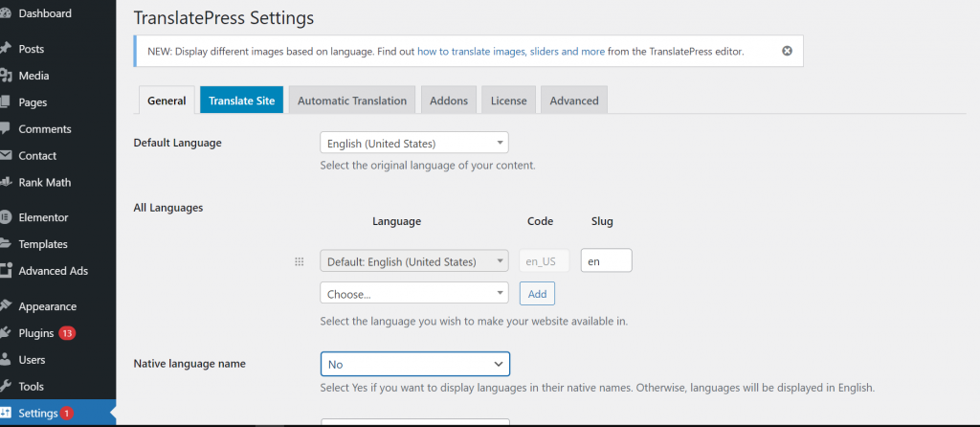This screenshot has height=427, width=980.
Task: Switch to the Automatic Translation tab
Action: pyautogui.click(x=352, y=100)
